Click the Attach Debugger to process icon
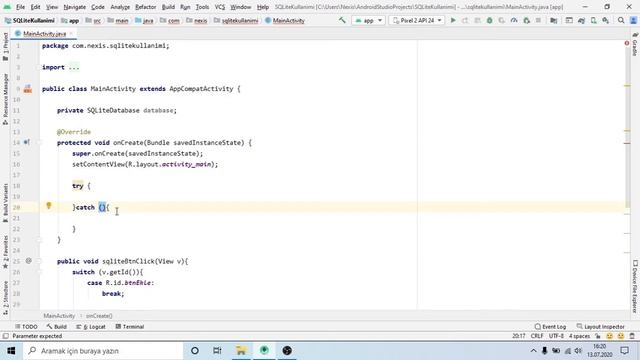Screen dimensions: 640x360 pyautogui.click(x=527, y=20)
